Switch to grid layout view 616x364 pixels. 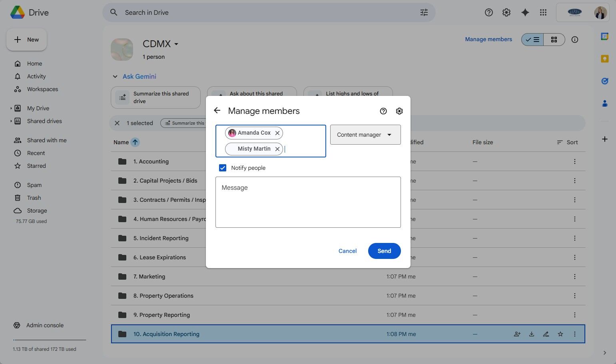[x=554, y=40]
